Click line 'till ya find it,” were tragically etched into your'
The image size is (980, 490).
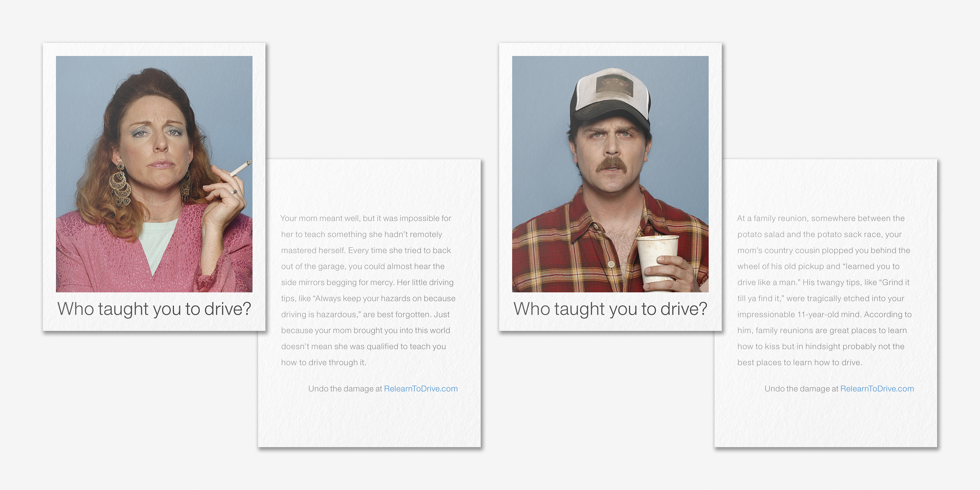820,299
